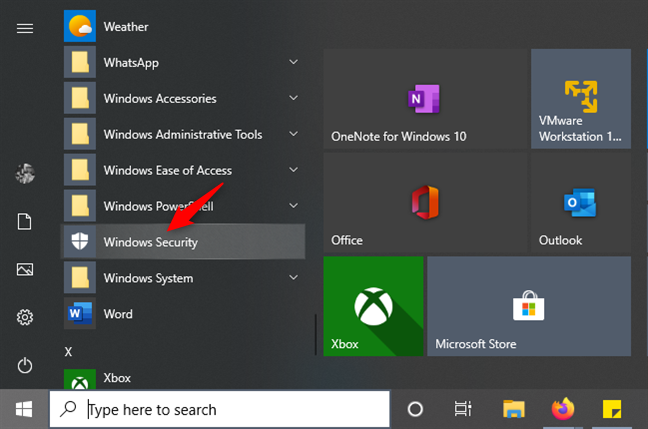Click the Windows Security shield icon
Screen dimensions: 648x429
click(80, 242)
